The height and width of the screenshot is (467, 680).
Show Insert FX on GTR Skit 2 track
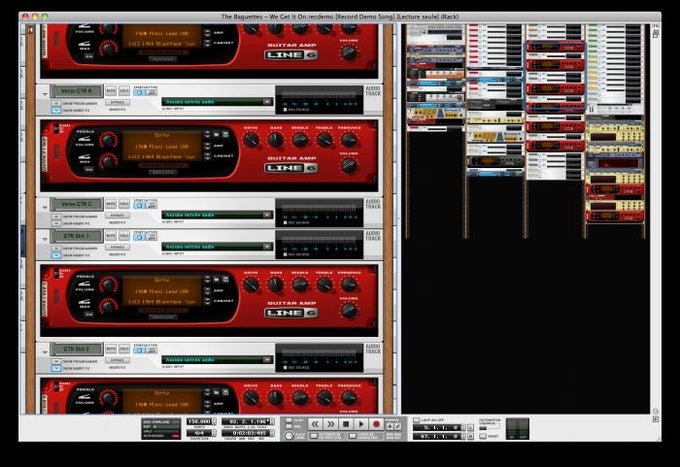coord(56,368)
